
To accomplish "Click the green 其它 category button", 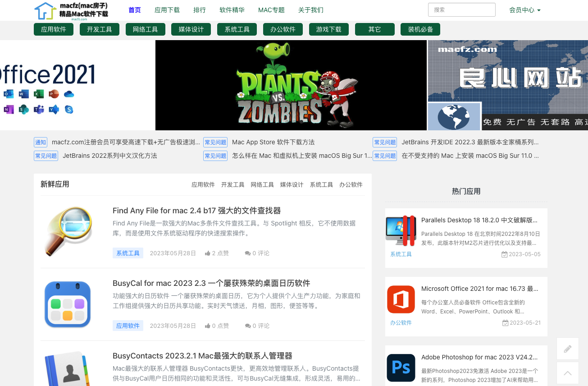I will (x=375, y=29).
